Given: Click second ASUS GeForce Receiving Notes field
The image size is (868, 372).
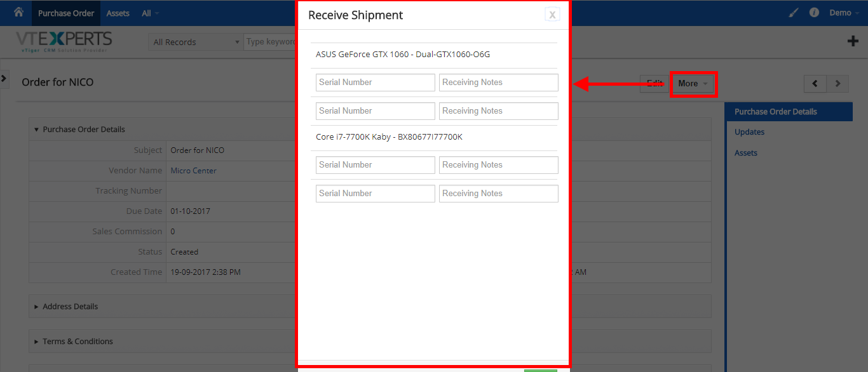Looking at the screenshot, I should 499,111.
